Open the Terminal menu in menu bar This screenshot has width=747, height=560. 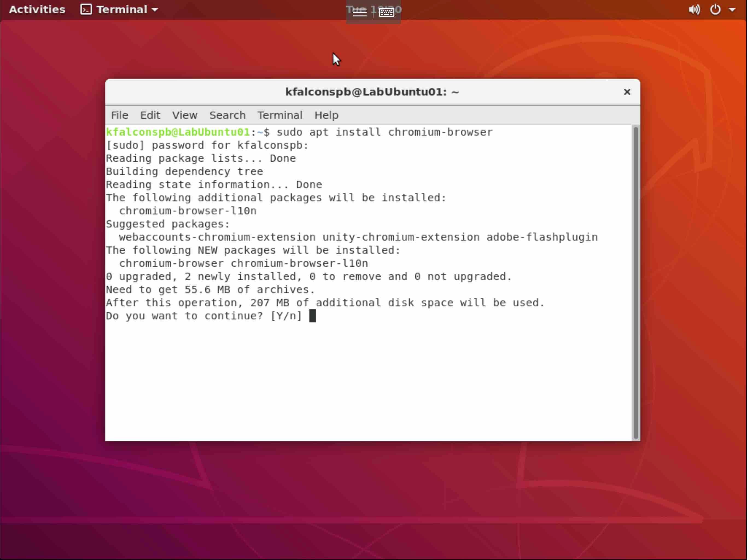pyautogui.click(x=280, y=115)
